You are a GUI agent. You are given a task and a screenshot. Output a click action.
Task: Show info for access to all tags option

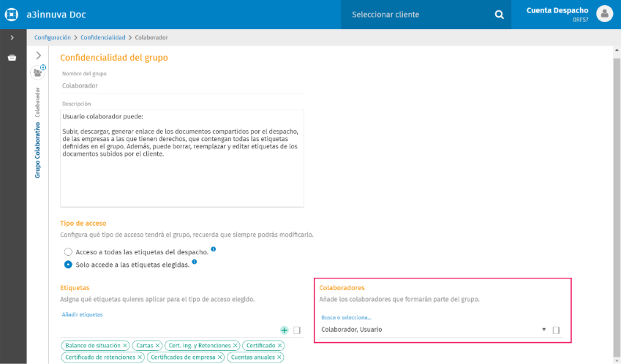(214, 249)
